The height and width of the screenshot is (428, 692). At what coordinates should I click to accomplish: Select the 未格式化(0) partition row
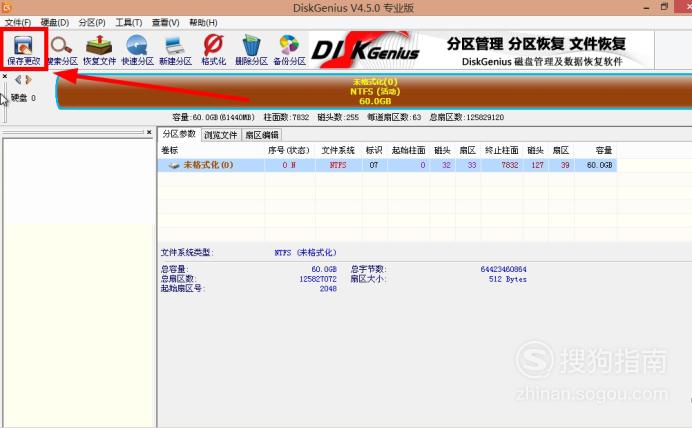click(x=387, y=165)
